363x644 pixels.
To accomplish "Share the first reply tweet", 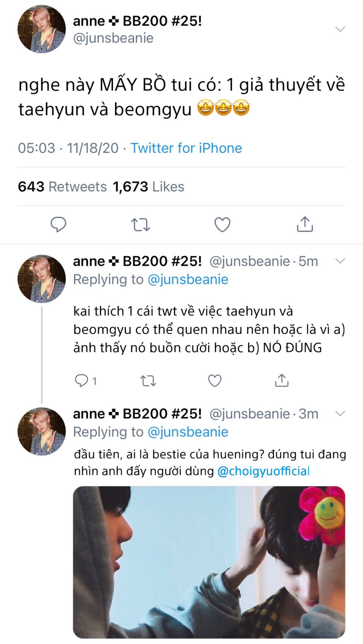I will click(281, 380).
